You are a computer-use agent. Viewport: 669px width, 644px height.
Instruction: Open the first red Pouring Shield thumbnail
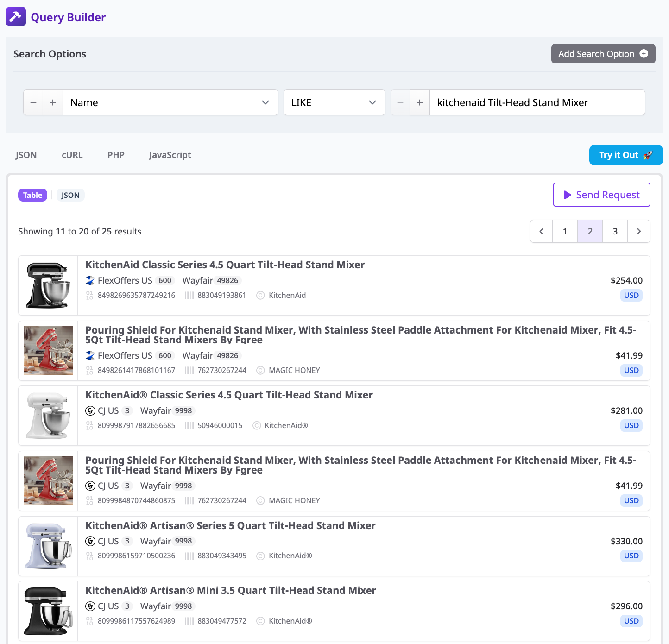48,350
